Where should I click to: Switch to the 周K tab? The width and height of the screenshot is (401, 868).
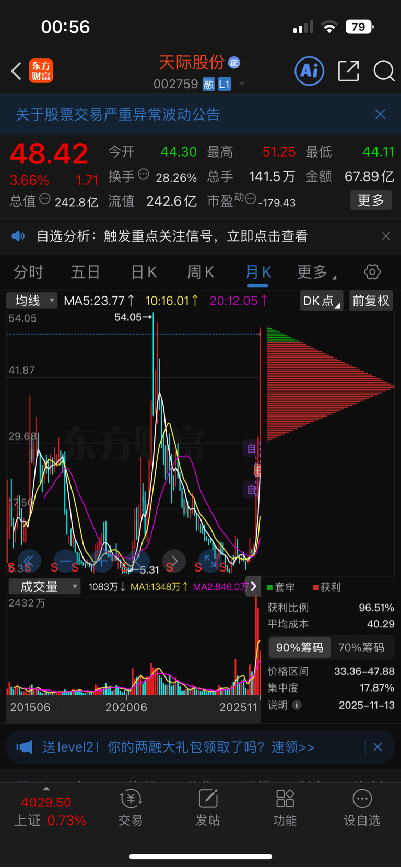pos(200,272)
